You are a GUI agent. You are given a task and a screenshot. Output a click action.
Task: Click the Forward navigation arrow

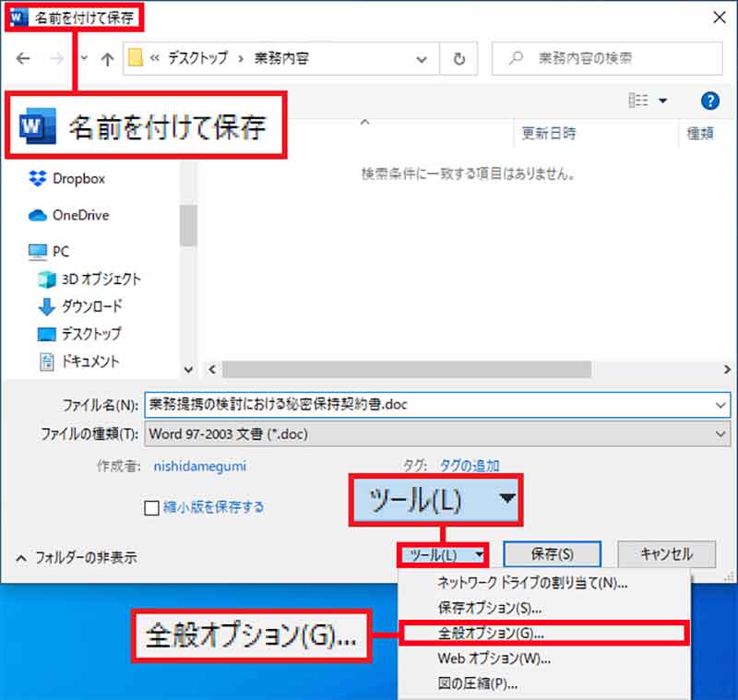tap(56, 58)
